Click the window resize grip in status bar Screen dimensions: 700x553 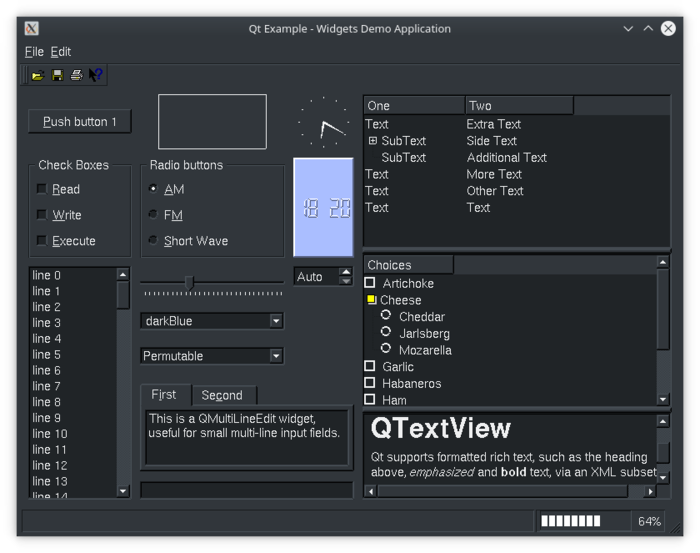[676, 528]
